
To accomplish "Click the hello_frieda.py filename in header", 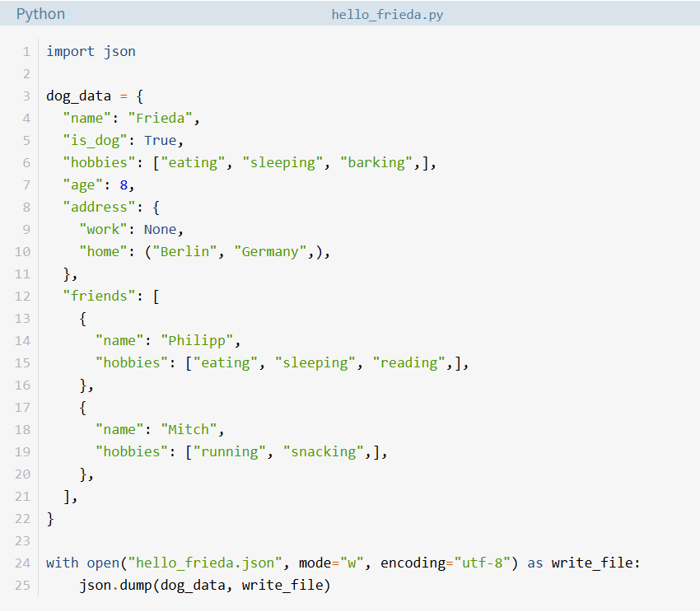I will [x=387, y=15].
